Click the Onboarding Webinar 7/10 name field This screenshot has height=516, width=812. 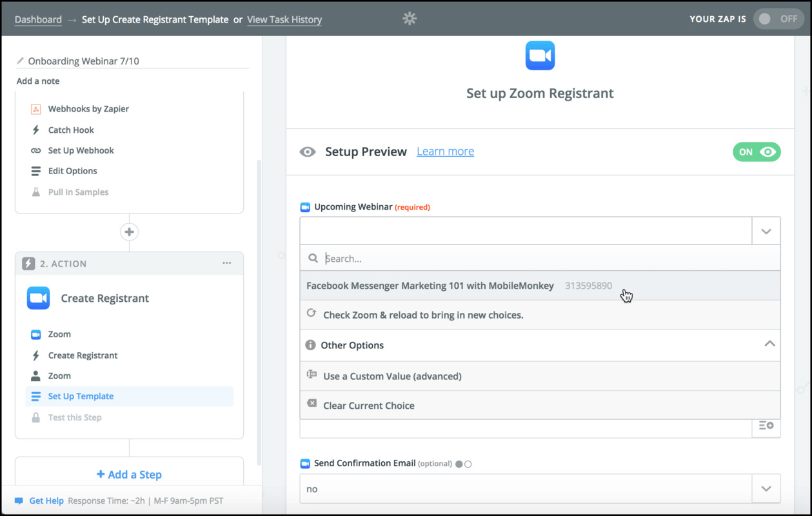coord(132,61)
